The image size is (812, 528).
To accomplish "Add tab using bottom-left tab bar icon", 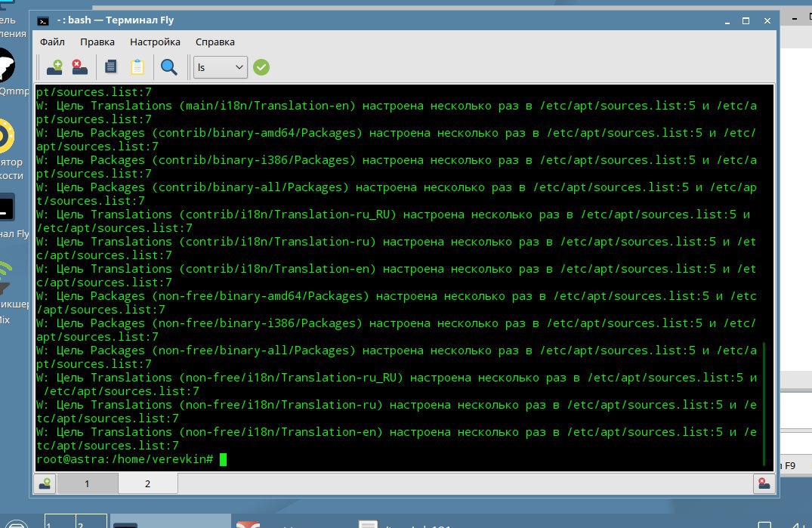I will pyautogui.click(x=45, y=483).
